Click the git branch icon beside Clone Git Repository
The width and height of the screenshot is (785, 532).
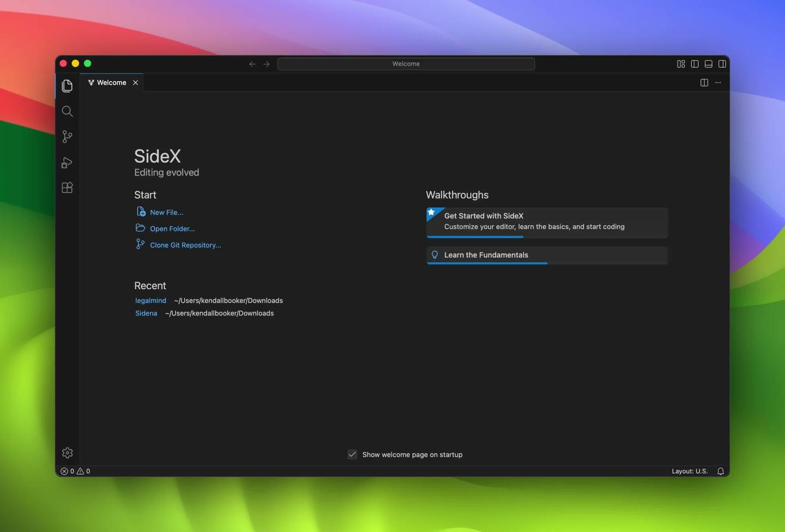click(140, 244)
